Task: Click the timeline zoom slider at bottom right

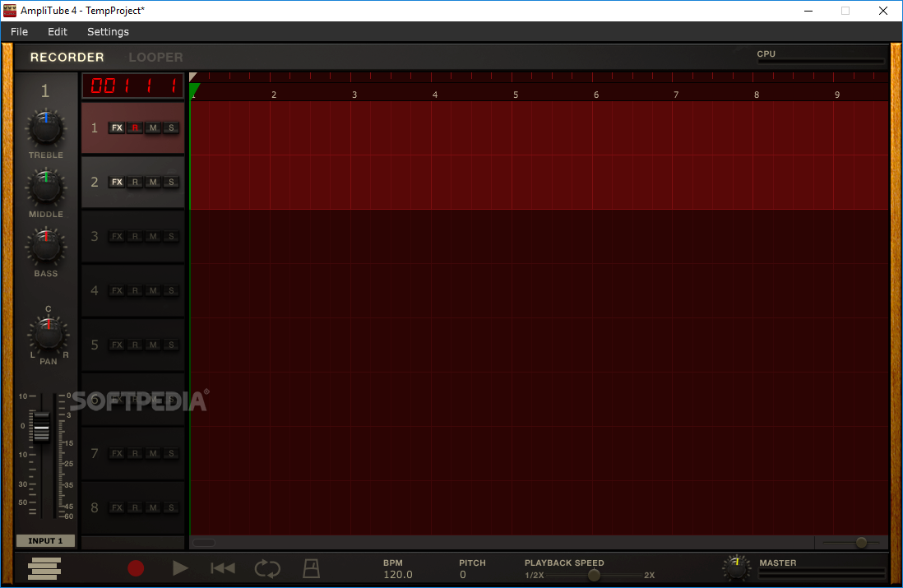Action: (x=861, y=543)
